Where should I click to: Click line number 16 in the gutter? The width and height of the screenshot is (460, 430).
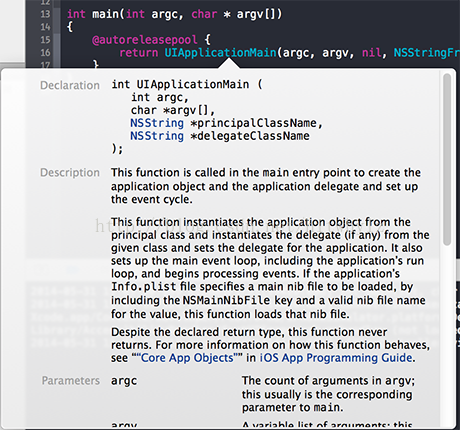45,53
